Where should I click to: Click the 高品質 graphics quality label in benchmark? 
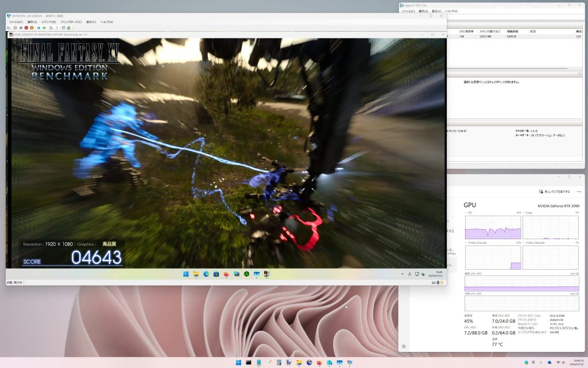coord(109,244)
